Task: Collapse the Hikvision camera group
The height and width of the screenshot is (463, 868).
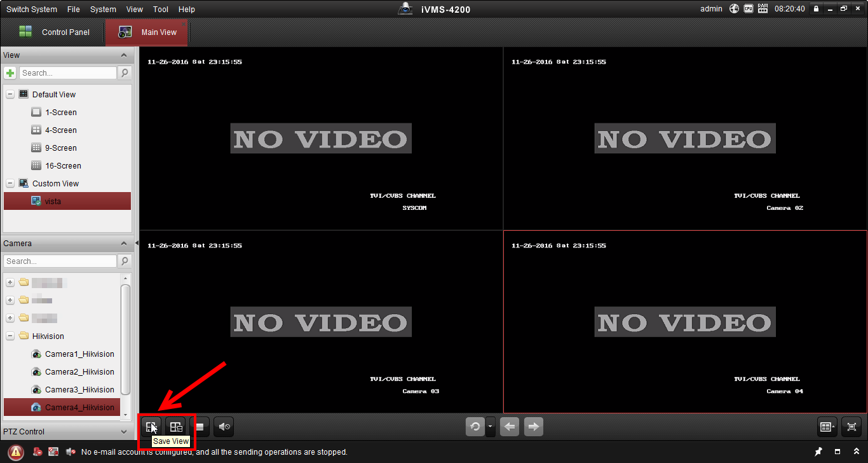Action: [x=10, y=336]
